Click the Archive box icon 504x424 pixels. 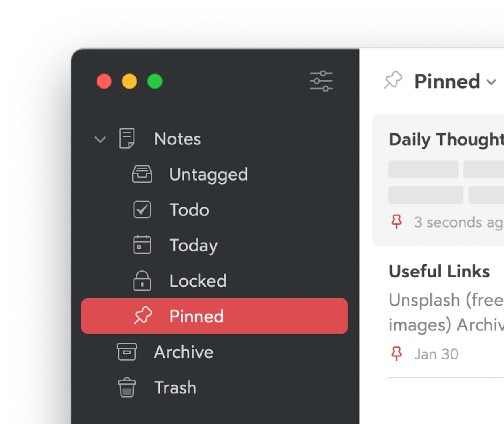point(127,352)
